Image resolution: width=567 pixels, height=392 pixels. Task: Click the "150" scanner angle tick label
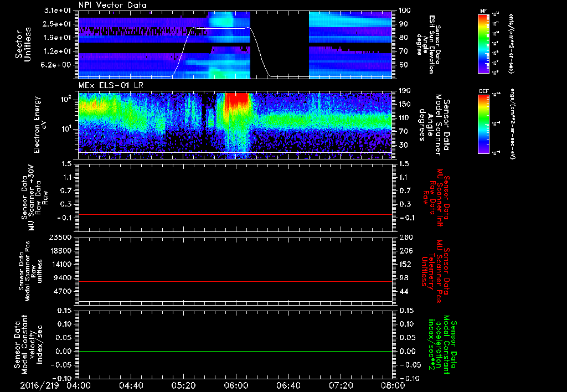[405, 105]
